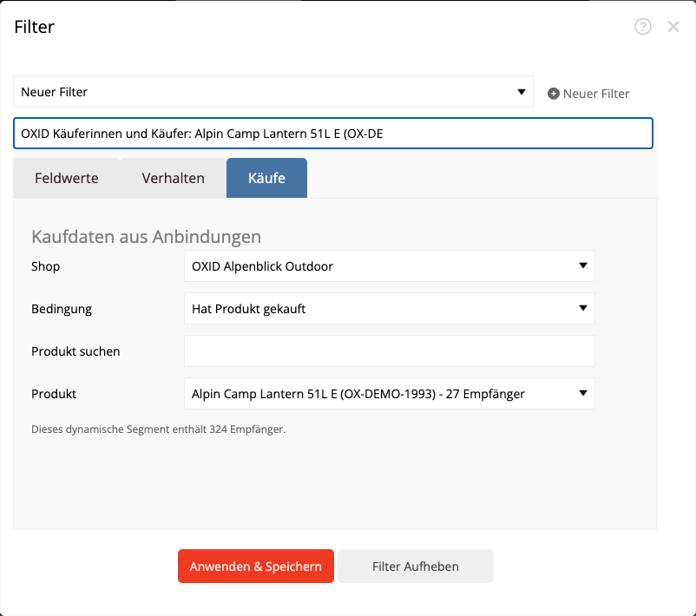
Task: Open the Neuer Filter selection dropdown
Action: pyautogui.click(x=273, y=92)
